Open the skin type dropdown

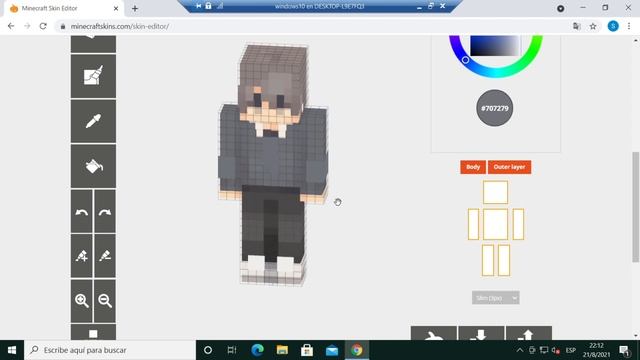(496, 298)
